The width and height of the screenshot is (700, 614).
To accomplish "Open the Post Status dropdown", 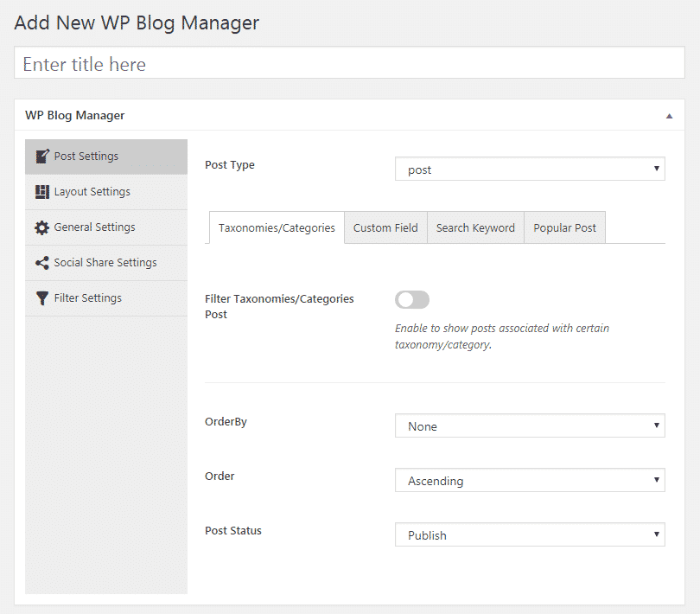I will click(530, 534).
